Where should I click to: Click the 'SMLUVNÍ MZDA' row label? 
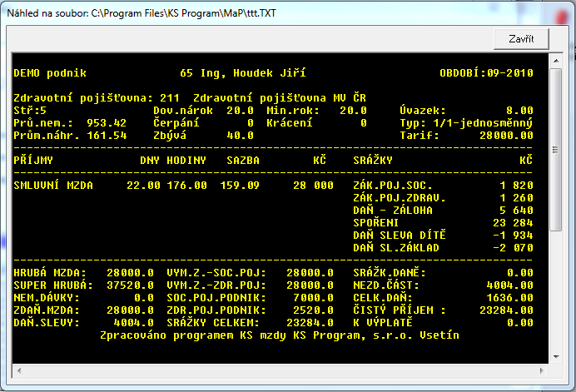[53, 185]
